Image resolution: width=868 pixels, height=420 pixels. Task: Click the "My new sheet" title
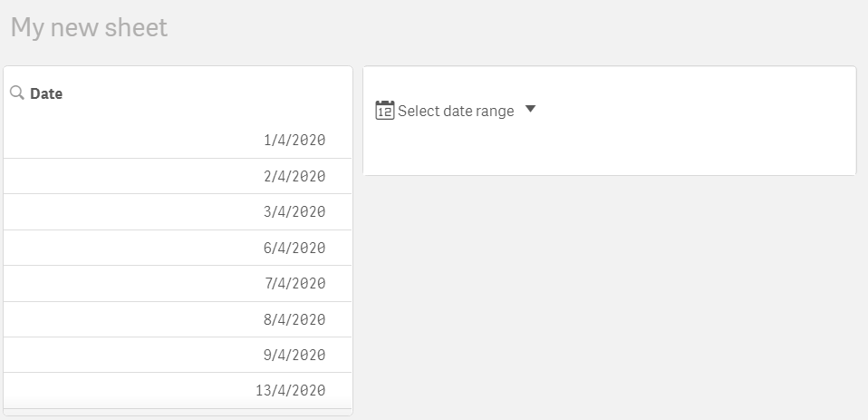89,27
